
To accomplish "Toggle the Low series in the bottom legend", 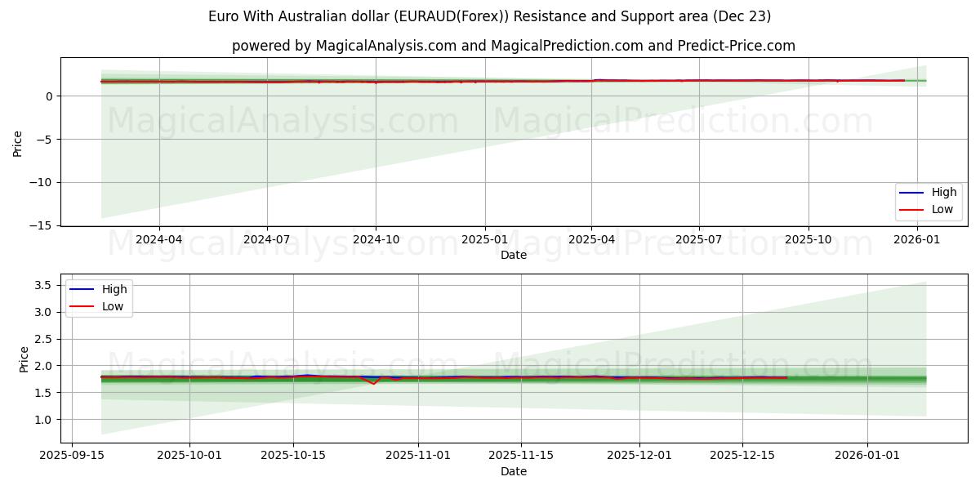I will [113, 305].
